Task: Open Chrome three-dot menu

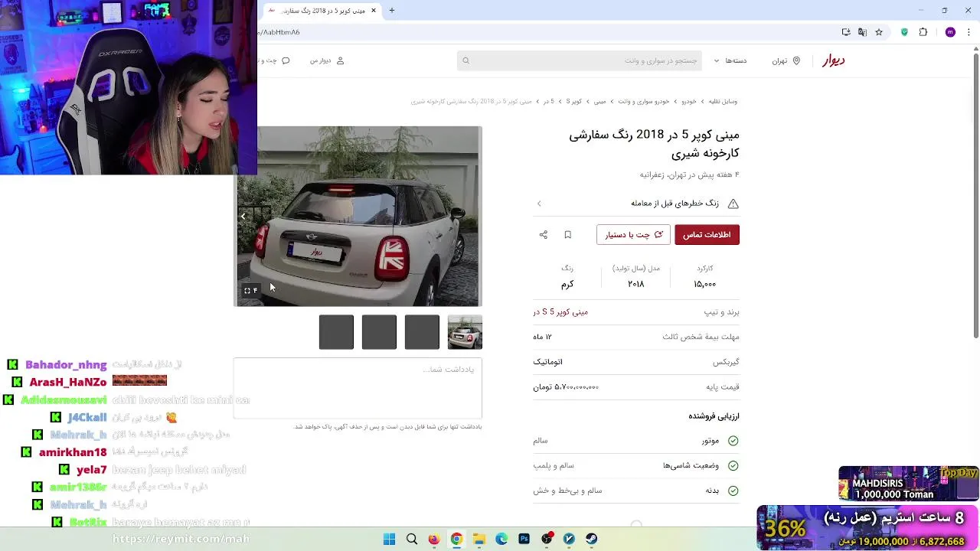Action: tap(969, 32)
